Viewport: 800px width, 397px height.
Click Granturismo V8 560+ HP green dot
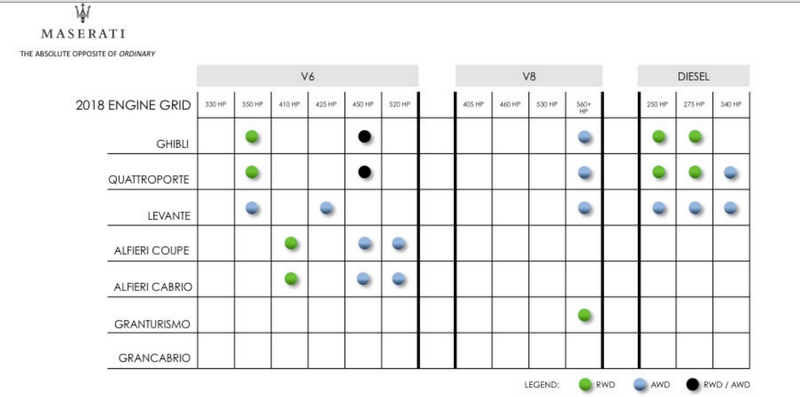pos(584,315)
